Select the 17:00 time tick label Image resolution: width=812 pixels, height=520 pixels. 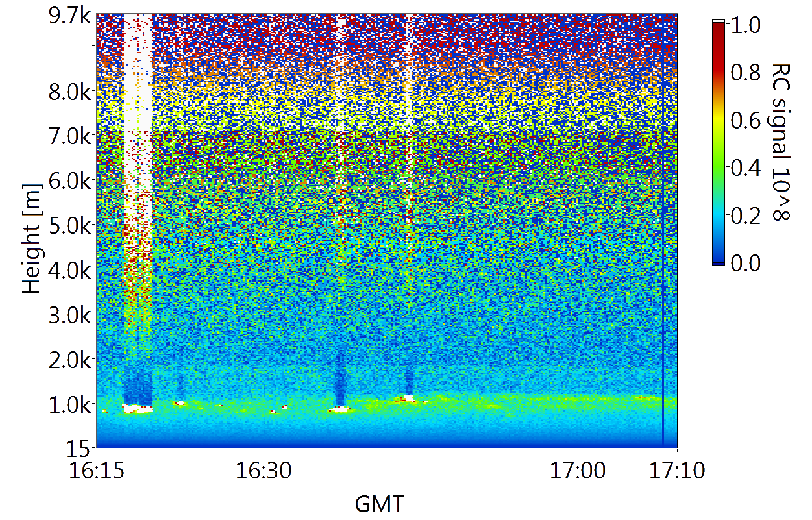tap(578, 470)
